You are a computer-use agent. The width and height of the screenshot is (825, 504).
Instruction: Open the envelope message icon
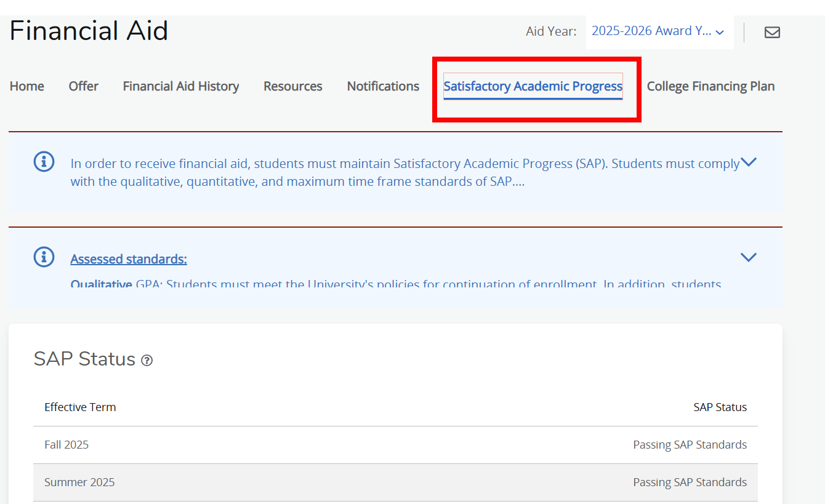pos(772,32)
